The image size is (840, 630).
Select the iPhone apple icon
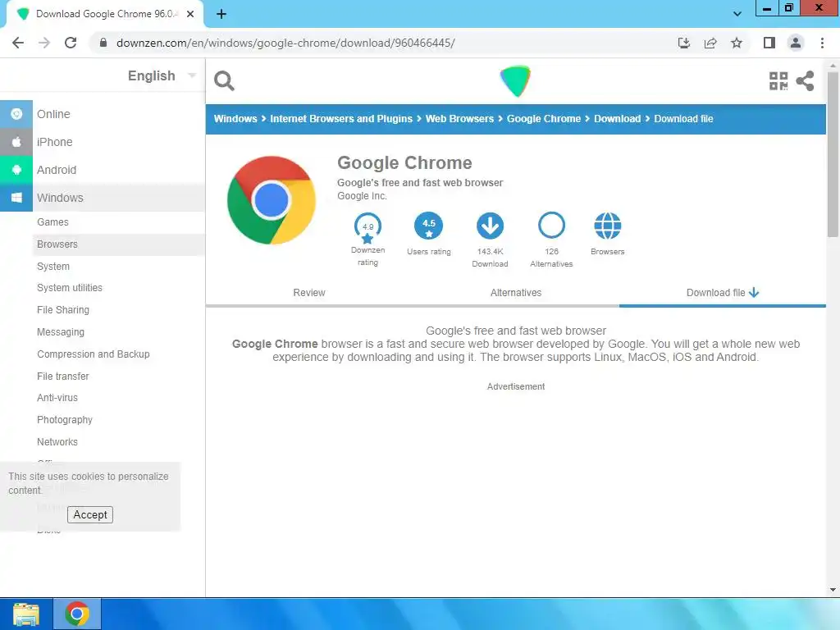16,141
